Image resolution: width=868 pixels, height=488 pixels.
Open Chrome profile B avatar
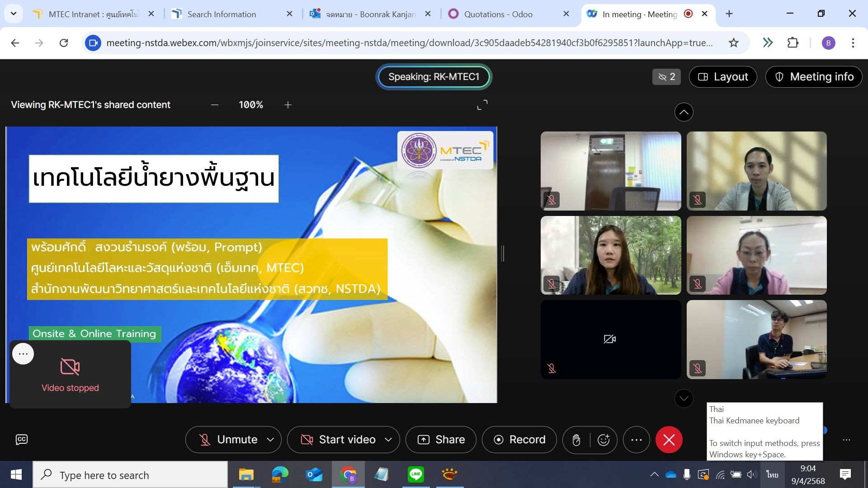pos(828,43)
